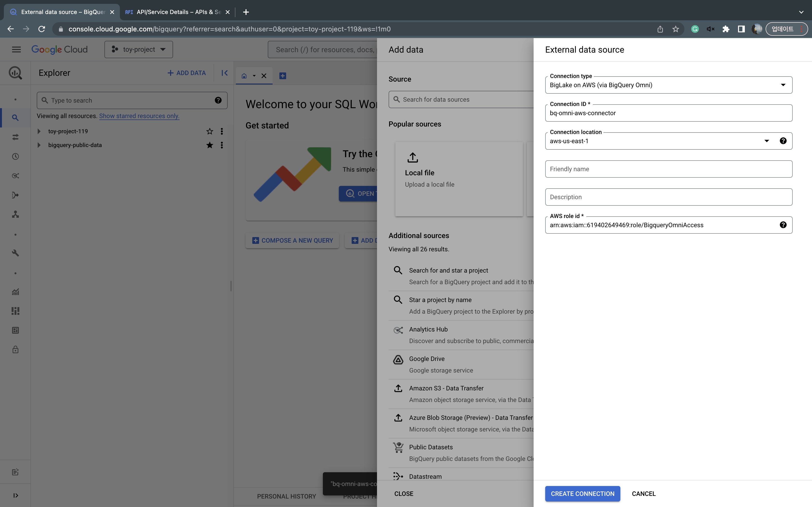Viewport: 812px width, 507px height.
Task: Open Analytics Hub icon in the left sidebar
Action: [x=15, y=176]
